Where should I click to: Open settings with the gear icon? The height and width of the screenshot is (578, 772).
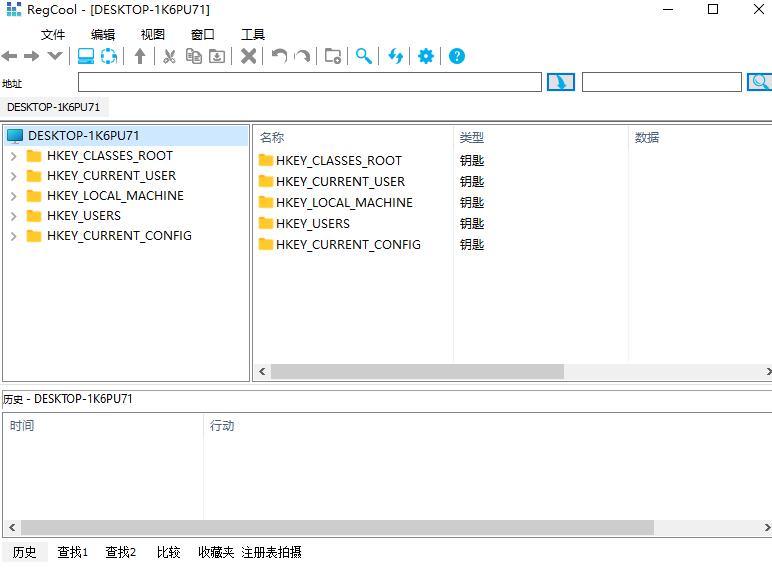(x=425, y=56)
